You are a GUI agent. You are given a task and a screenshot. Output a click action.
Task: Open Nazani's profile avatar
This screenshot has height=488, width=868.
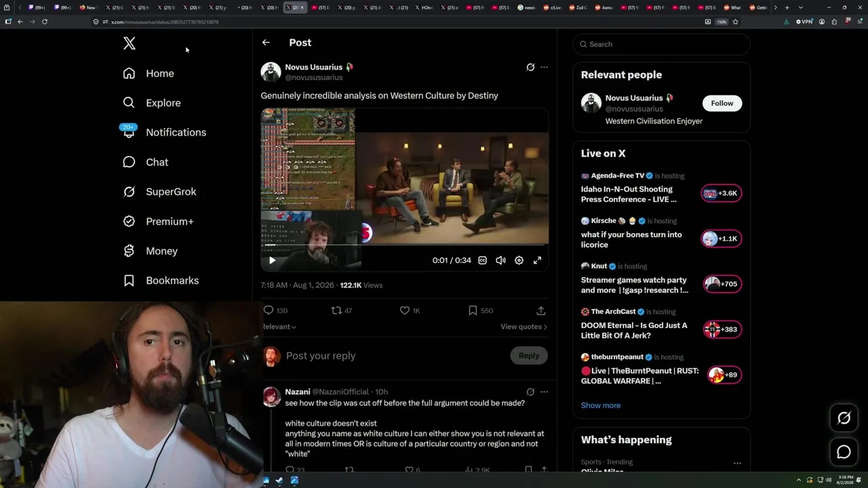[x=271, y=396]
